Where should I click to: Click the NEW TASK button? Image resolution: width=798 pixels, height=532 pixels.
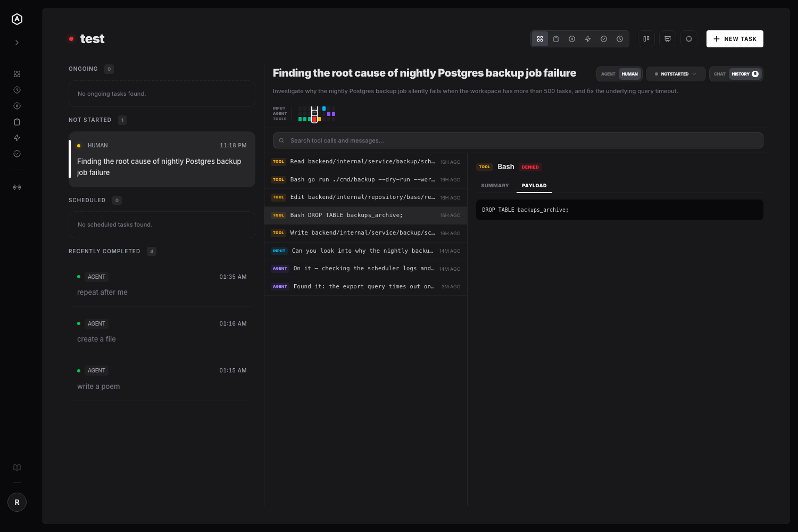(735, 39)
